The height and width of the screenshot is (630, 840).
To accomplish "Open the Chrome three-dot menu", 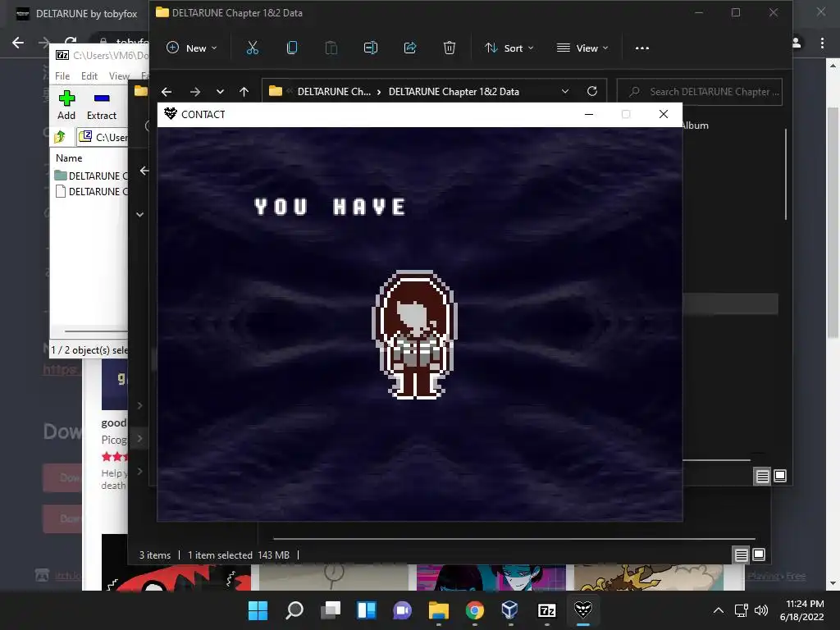I will 822,43.
